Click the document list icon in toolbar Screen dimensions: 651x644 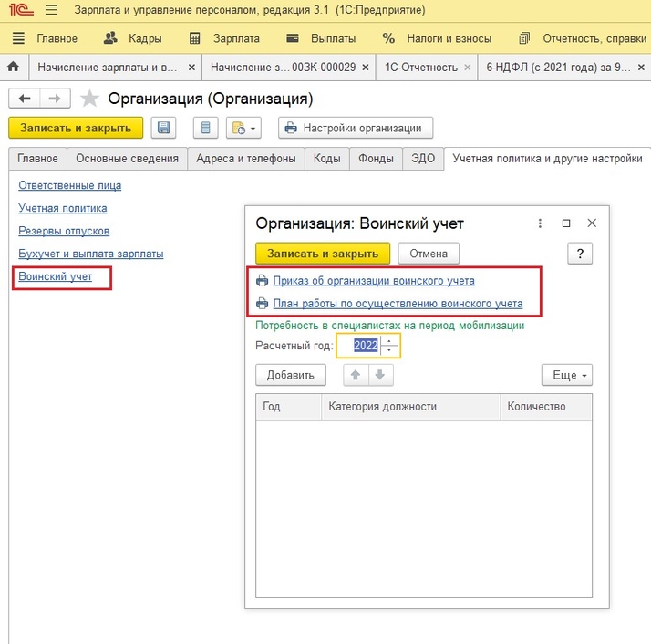pos(206,128)
